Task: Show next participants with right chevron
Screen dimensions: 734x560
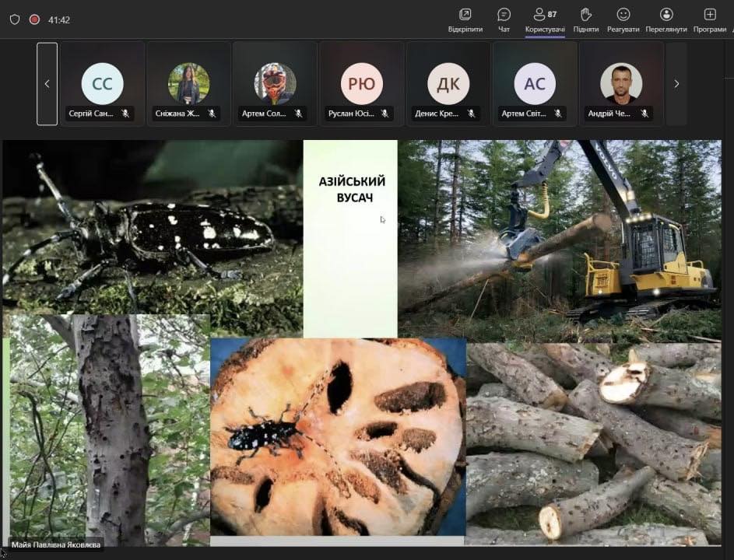Action: [x=676, y=83]
